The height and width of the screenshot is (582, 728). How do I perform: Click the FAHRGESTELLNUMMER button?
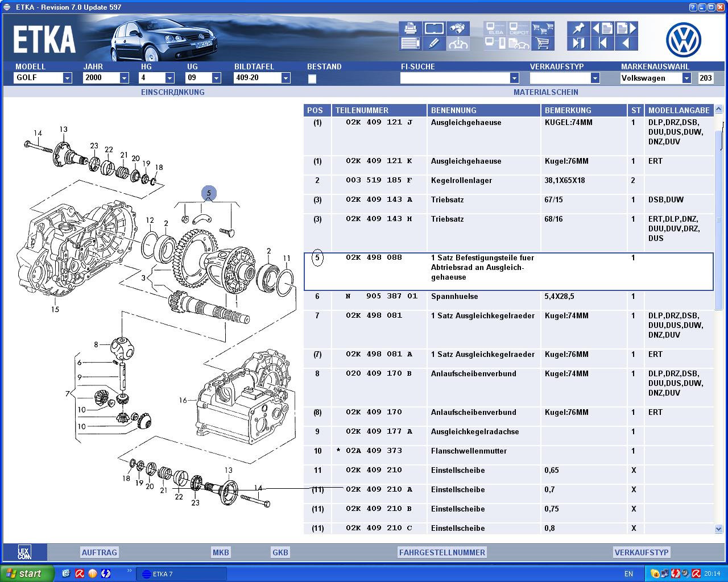[442, 552]
